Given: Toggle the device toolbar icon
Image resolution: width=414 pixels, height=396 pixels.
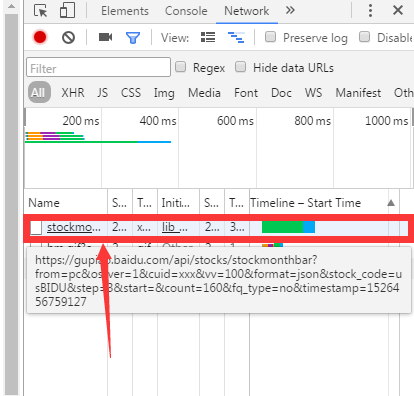Looking at the screenshot, I should [67, 11].
